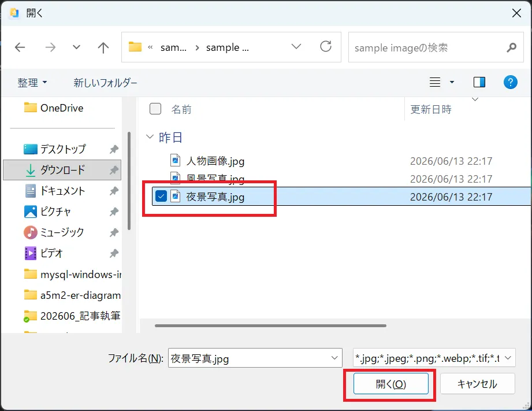Select OneDrive in the sidebar
The height and width of the screenshot is (411, 532).
62,108
